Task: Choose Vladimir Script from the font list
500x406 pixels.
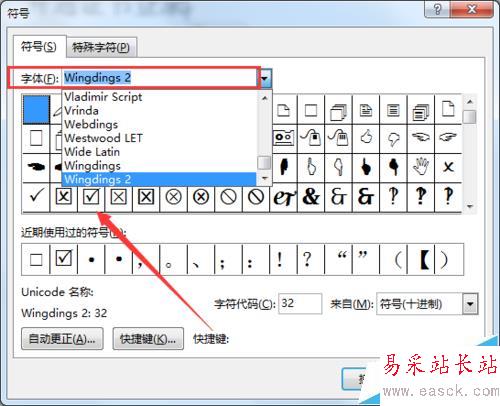Action: (160, 97)
